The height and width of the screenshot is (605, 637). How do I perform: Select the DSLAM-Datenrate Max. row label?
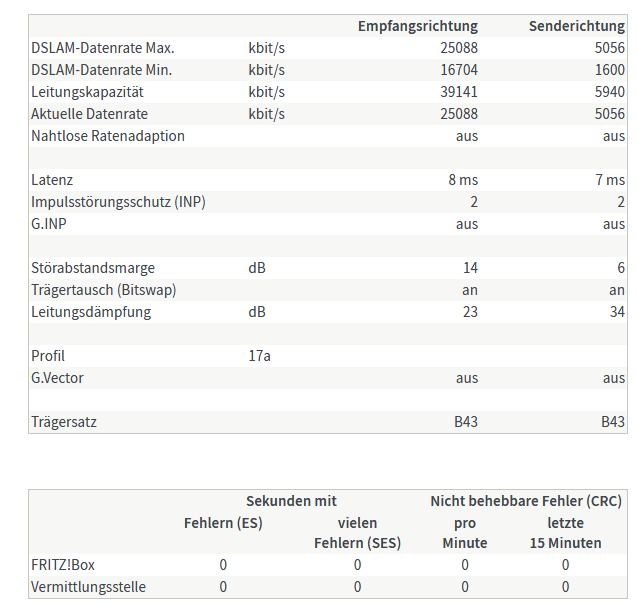click(x=103, y=48)
